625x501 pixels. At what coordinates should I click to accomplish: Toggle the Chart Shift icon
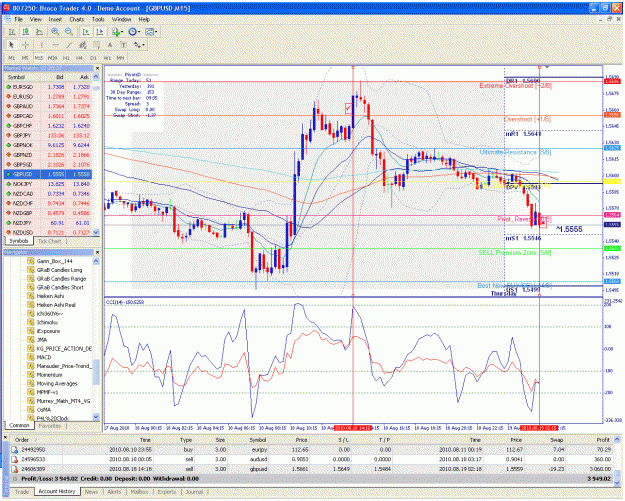(100, 32)
